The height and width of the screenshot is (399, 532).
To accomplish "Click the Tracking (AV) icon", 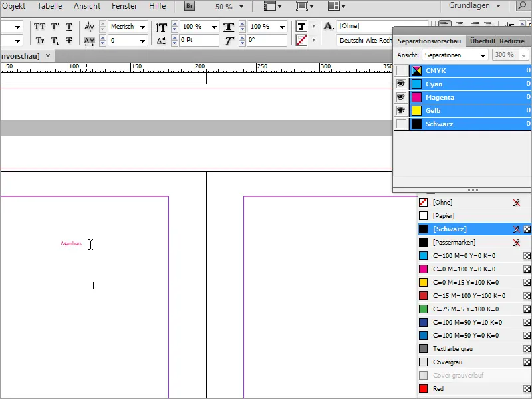I will (89, 41).
